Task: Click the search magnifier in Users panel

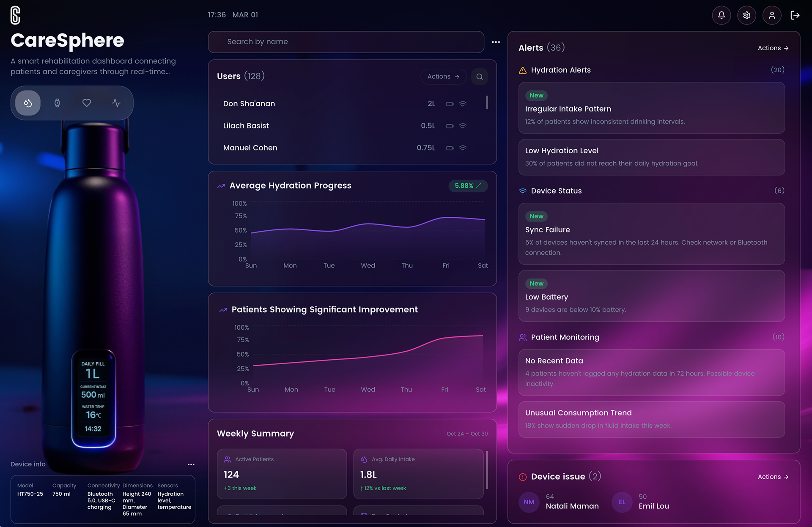Action: [x=480, y=76]
